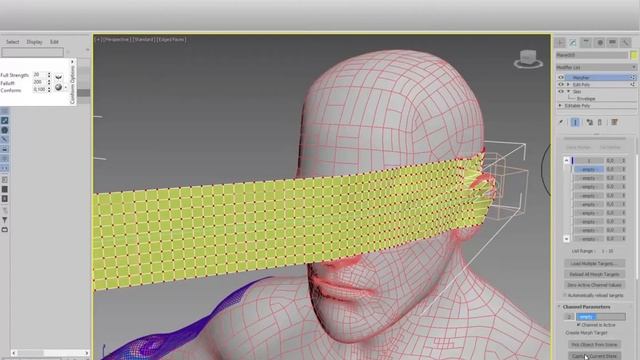Click the Capture Current State button
The width and height of the screenshot is (640, 360).
point(594,356)
